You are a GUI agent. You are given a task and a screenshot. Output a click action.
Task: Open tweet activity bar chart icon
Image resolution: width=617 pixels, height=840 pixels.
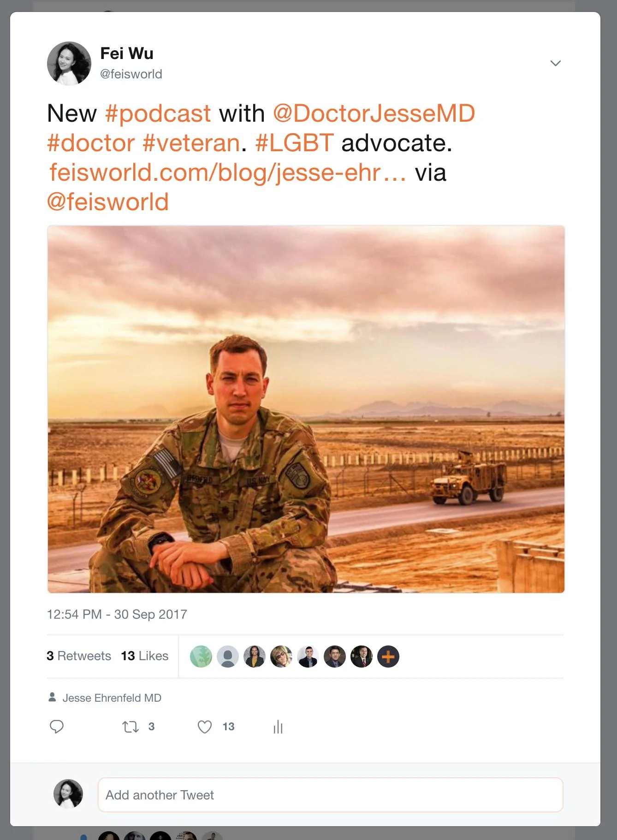(278, 727)
